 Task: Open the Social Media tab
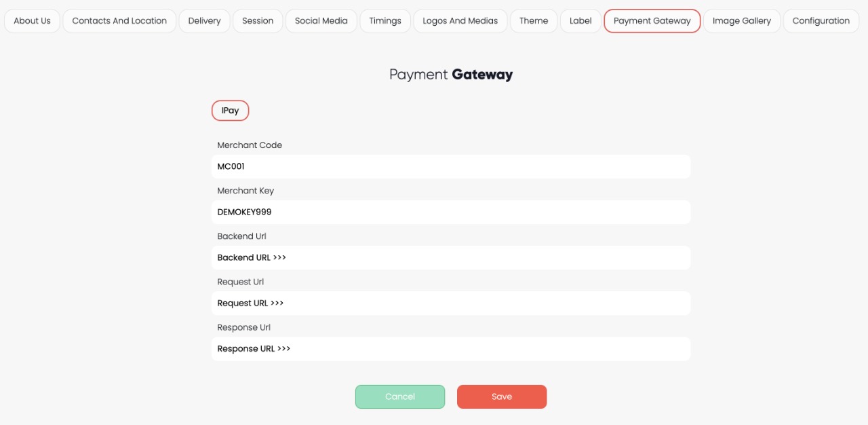321,21
